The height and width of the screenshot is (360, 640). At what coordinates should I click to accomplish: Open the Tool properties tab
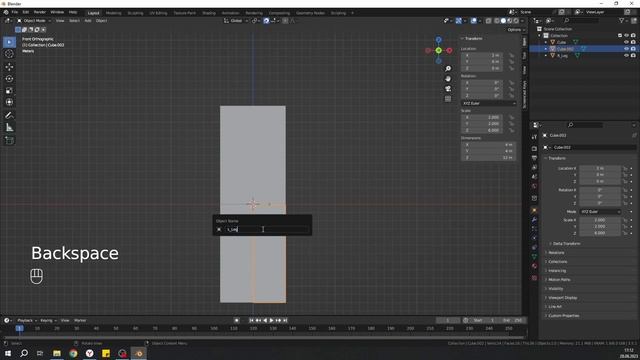(x=534, y=137)
